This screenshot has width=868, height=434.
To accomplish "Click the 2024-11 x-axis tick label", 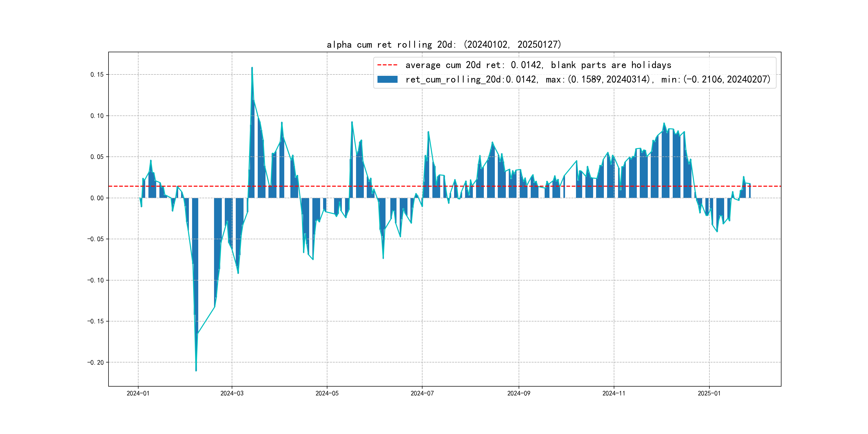I will point(613,393).
